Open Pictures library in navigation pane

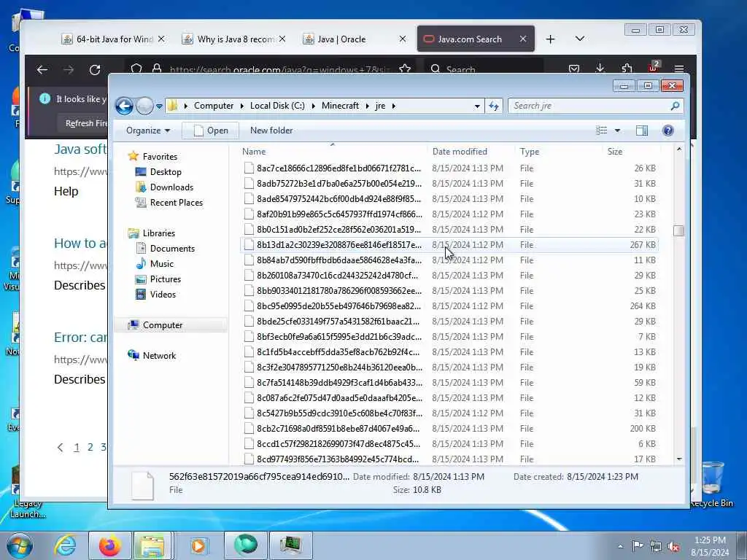166,279
